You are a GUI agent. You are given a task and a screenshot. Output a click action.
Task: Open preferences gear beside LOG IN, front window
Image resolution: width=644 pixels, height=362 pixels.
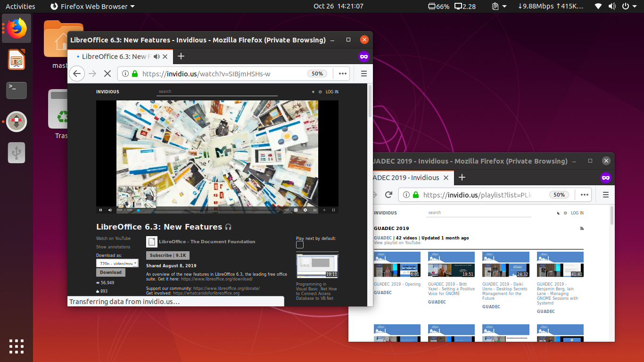(320, 92)
